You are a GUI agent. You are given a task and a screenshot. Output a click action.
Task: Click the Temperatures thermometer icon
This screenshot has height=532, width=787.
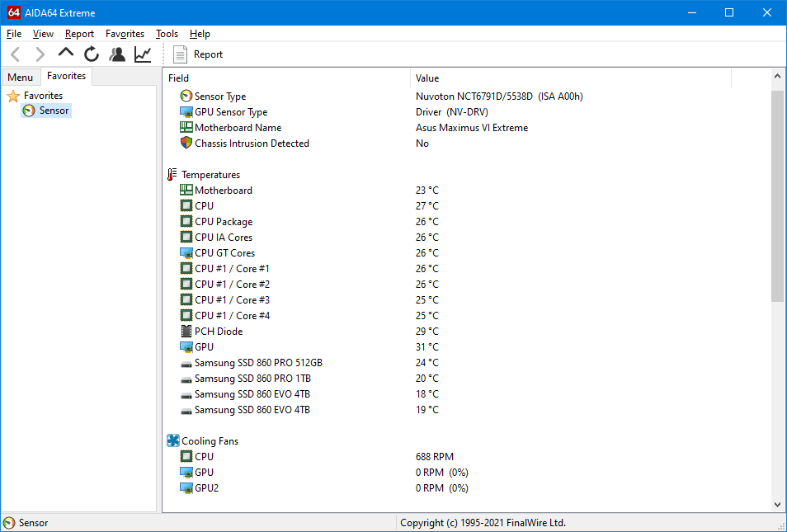pyautogui.click(x=172, y=175)
